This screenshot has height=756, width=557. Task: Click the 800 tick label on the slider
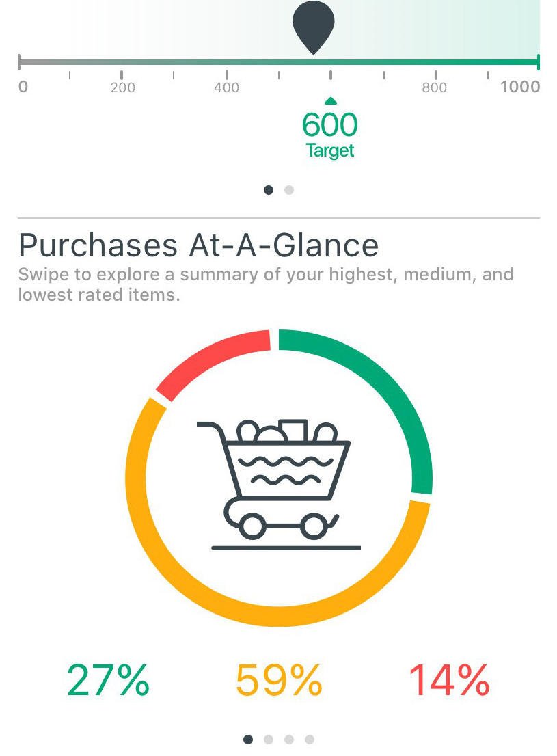(435, 87)
